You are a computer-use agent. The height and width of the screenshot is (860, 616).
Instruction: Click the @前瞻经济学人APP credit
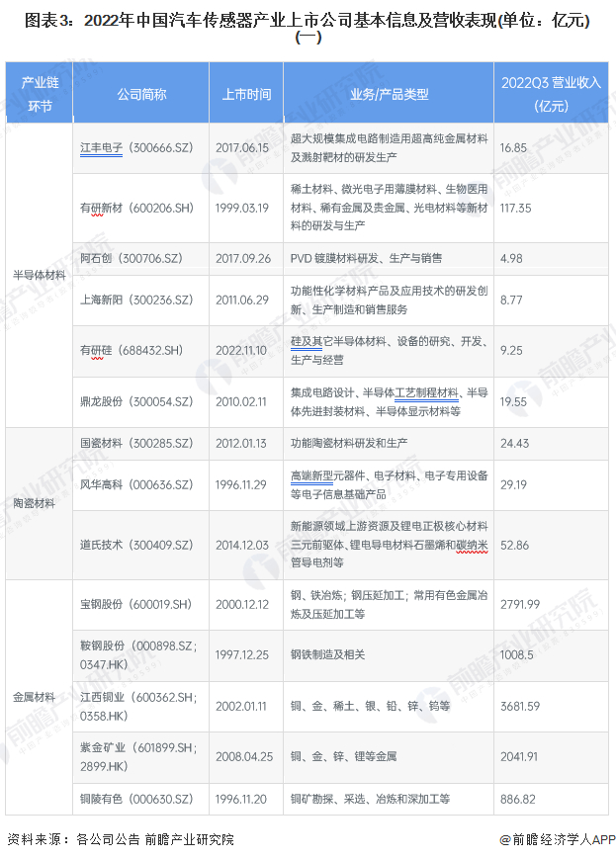pos(558,839)
